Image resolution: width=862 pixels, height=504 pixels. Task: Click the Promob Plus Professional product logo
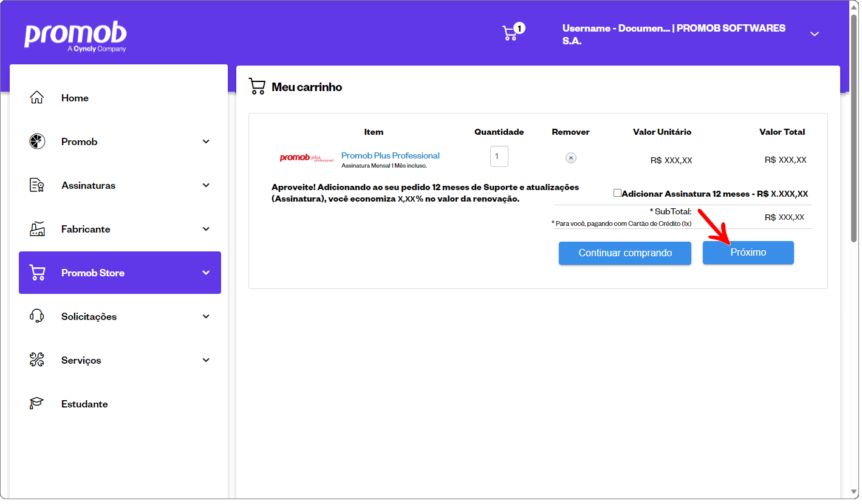307,158
